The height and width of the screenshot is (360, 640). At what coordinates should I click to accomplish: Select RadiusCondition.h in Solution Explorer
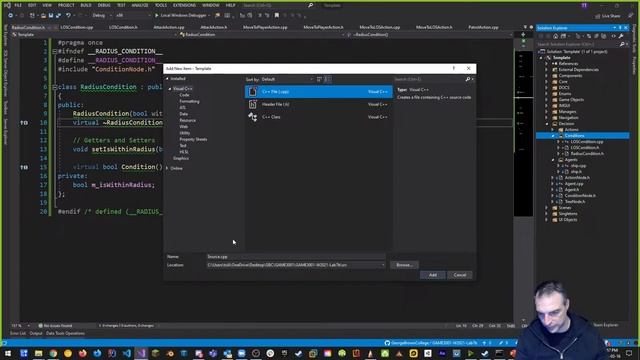coord(587,153)
